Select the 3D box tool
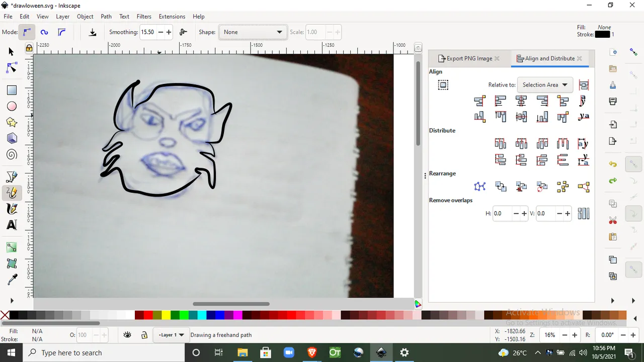 (x=12, y=138)
